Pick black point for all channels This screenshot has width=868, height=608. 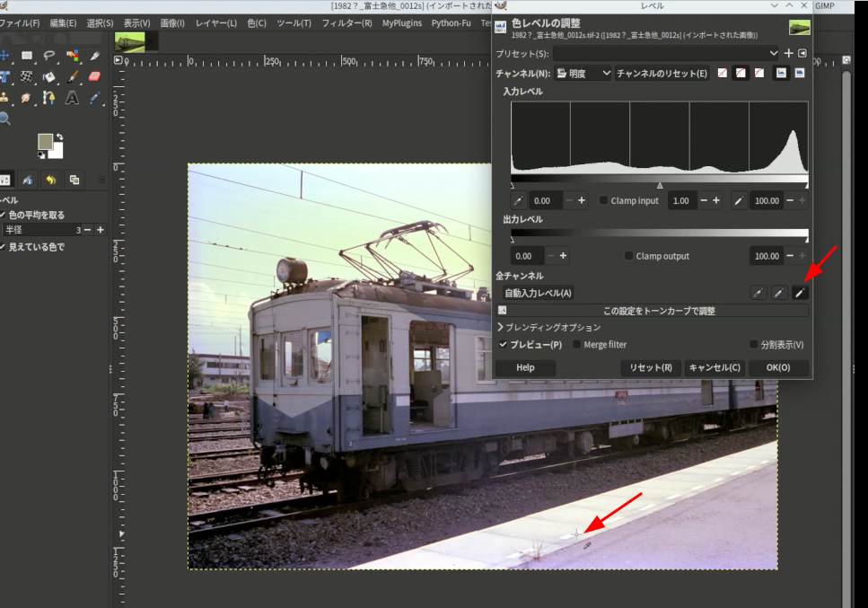point(758,293)
